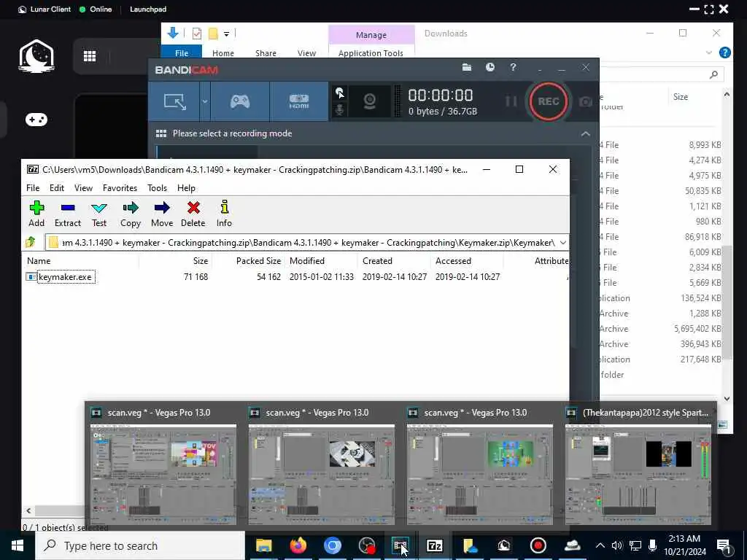Switch to Thekantapapa Vegas Pro window thumbnail

click(638, 466)
